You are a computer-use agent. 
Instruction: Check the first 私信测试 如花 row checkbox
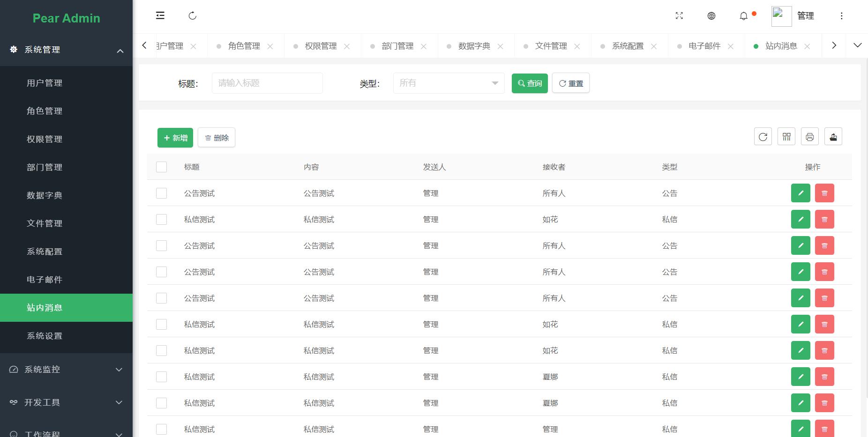(x=161, y=219)
